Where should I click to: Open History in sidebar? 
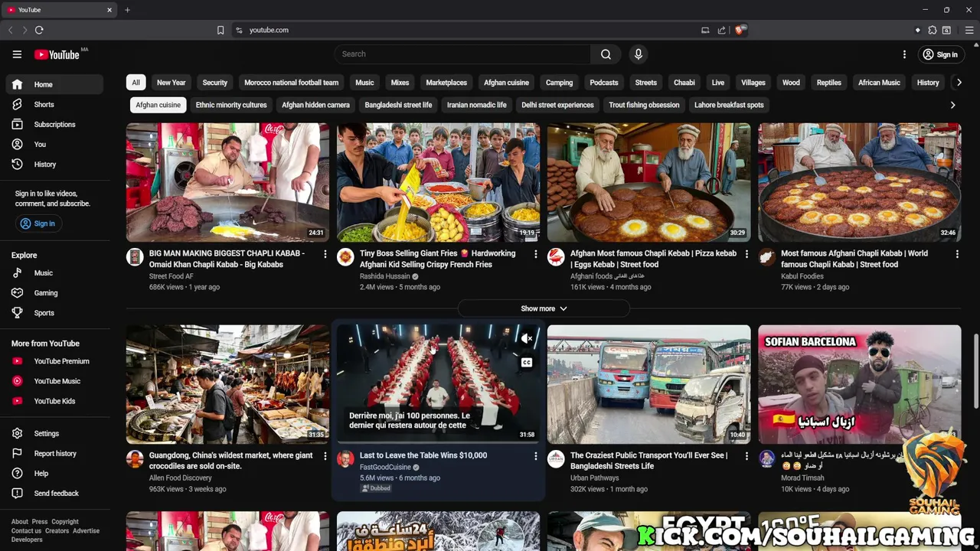click(54, 164)
